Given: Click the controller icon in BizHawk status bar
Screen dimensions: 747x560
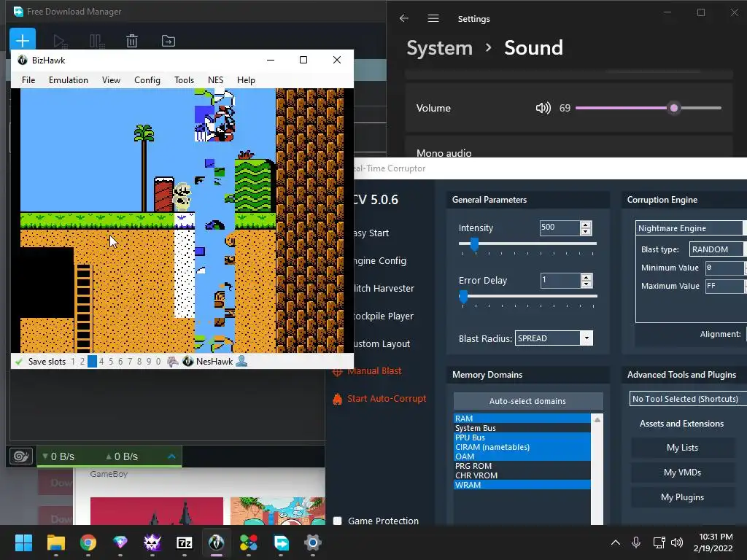Looking at the screenshot, I should [x=172, y=362].
